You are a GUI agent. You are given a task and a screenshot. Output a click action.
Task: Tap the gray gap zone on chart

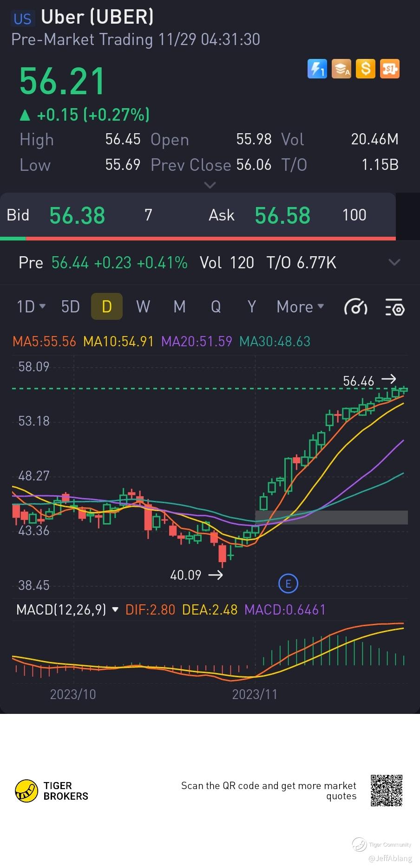point(332,518)
